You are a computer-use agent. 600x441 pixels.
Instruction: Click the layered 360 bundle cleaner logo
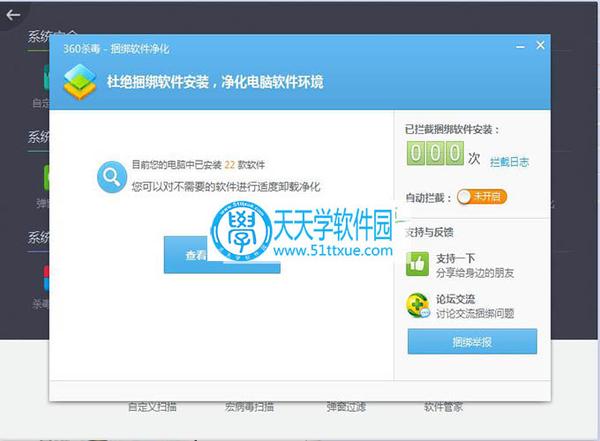pyautogui.click(x=80, y=82)
